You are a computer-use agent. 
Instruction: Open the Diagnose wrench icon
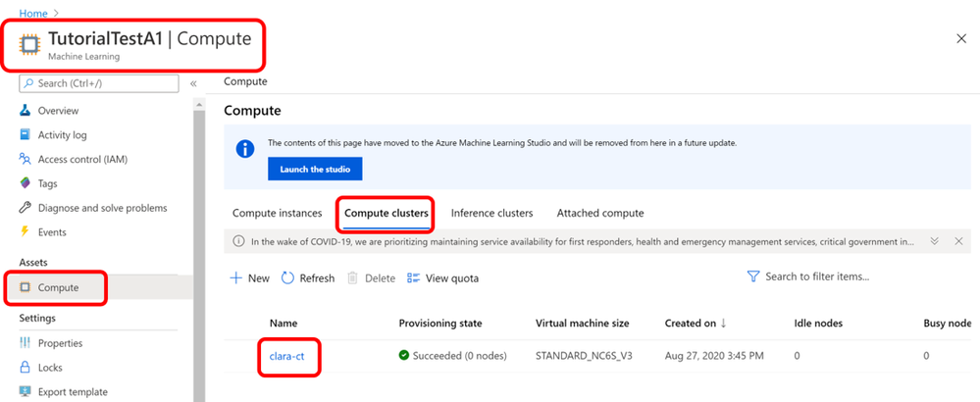point(25,208)
